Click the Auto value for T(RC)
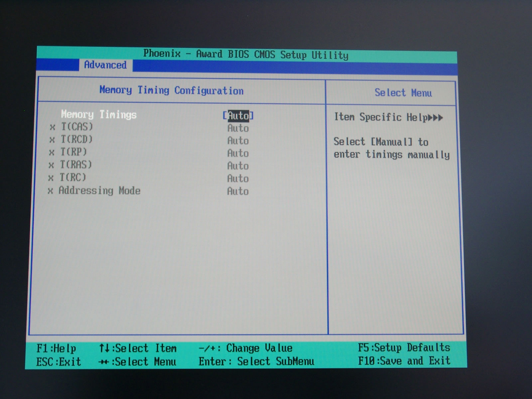 point(238,179)
